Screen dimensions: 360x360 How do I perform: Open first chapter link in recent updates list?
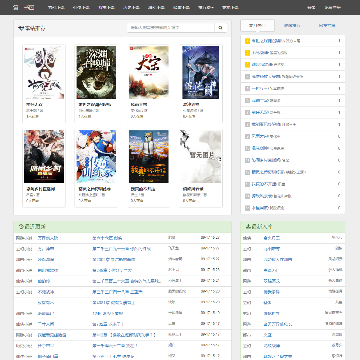pyautogui.click(x=107, y=238)
